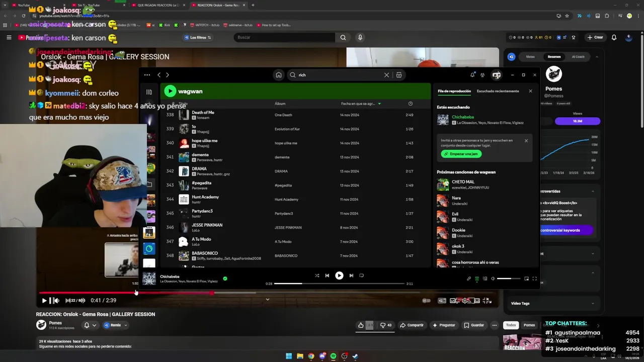Click the YouTube 'Crear' button
Viewport: 644px width, 362px height.
pyautogui.click(x=595, y=37)
